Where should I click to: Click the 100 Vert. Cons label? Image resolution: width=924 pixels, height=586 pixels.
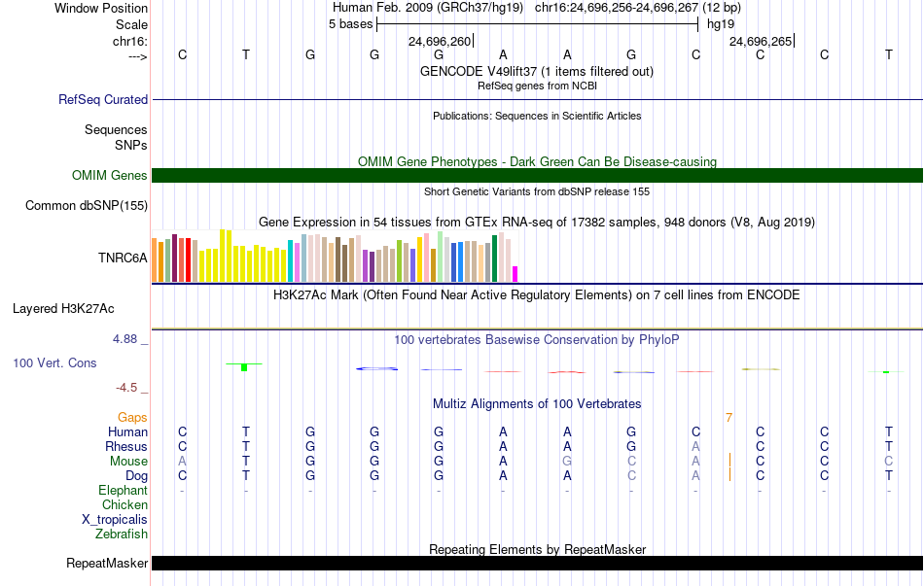click(x=54, y=362)
